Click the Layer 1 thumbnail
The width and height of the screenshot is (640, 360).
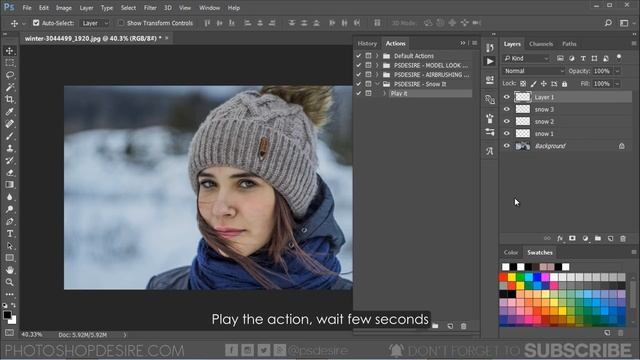coord(523,97)
